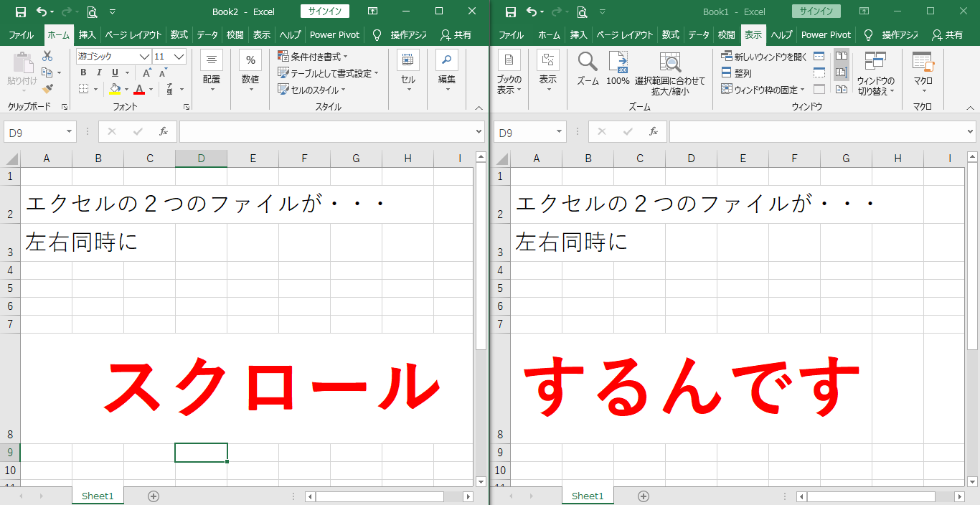The image size is (980, 505).
Task: Click the Format Painter brush icon
Action: tap(47, 89)
